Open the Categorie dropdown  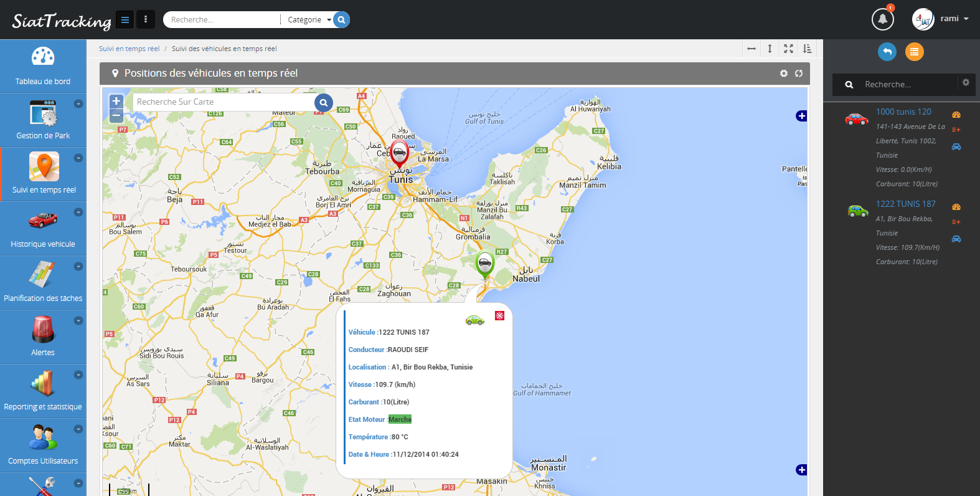coord(309,20)
